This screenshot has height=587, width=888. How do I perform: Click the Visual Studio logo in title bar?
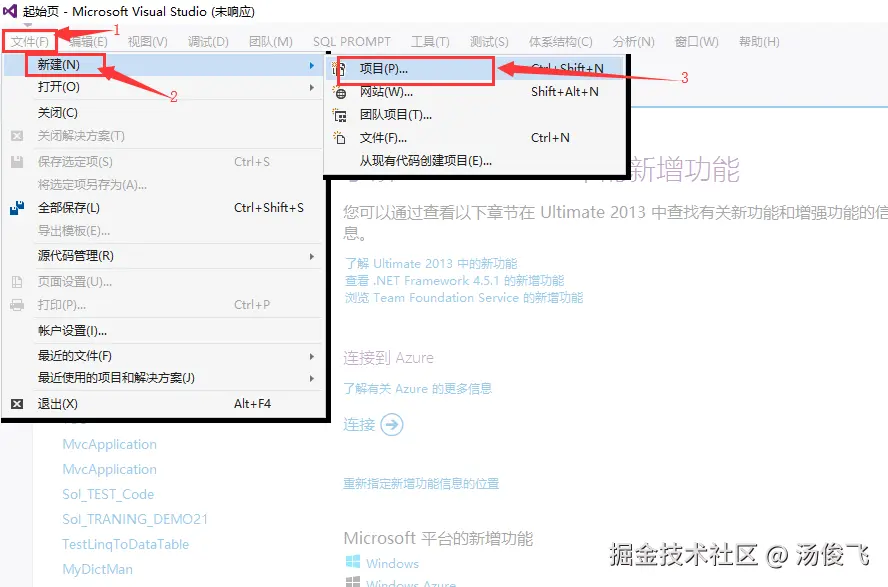tap(10, 11)
